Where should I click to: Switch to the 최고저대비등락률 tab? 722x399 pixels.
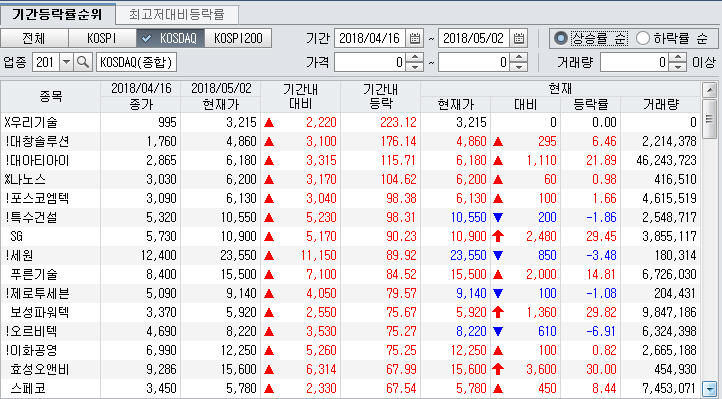[177, 15]
